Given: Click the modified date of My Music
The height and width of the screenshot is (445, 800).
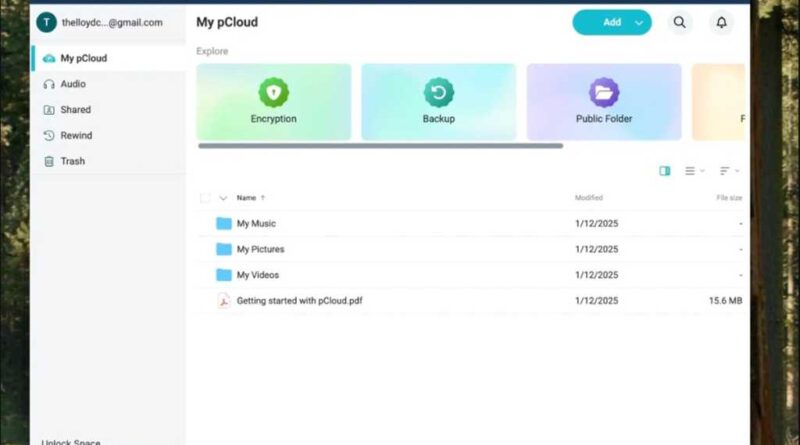Looking at the screenshot, I should pyautogui.click(x=596, y=224).
